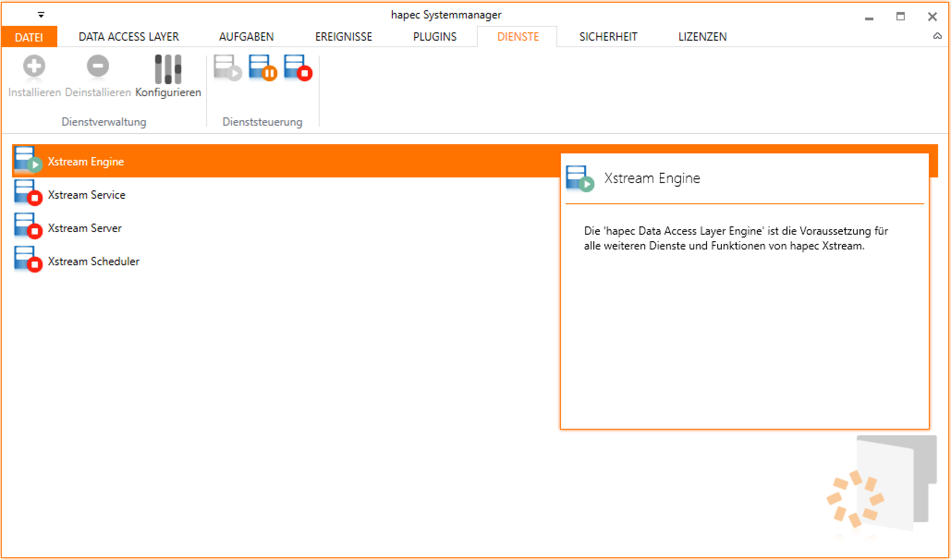Open the DATEI menu

(x=29, y=37)
